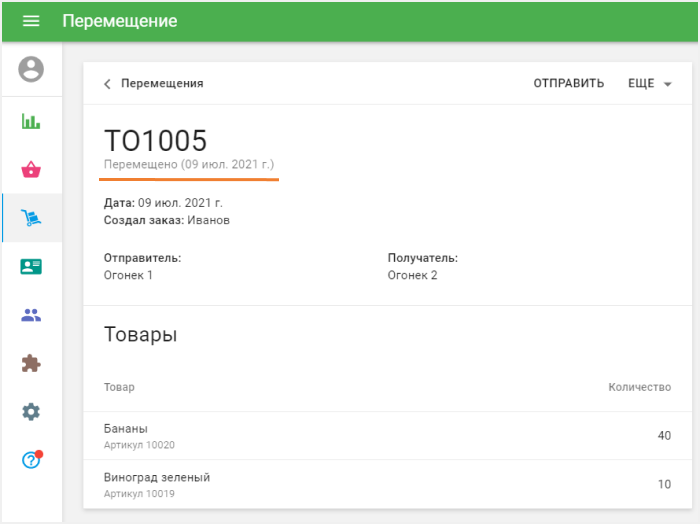Image resolution: width=700 pixels, height=524 pixels.
Task: Click quantity 40 in Бананы row
Action: 664,436
